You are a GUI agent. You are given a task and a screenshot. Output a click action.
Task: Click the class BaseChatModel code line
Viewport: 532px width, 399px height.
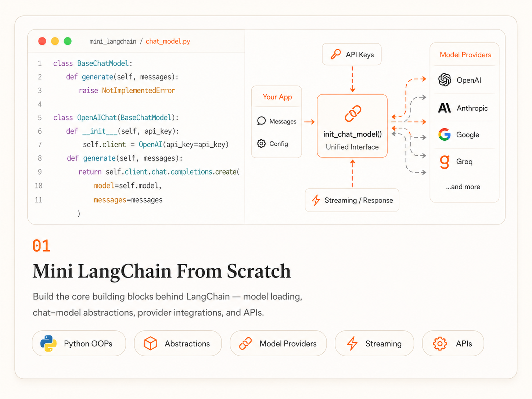point(93,63)
